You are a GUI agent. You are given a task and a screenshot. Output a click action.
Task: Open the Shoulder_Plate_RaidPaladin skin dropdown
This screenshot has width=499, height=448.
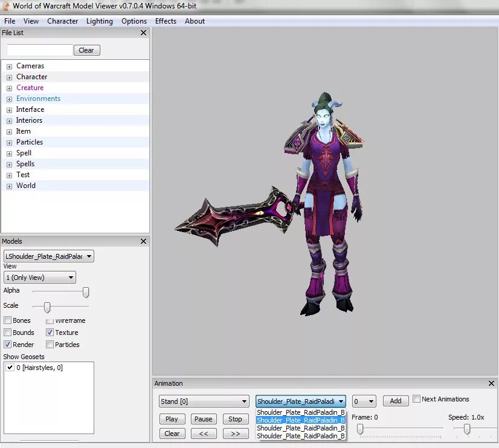(x=301, y=401)
